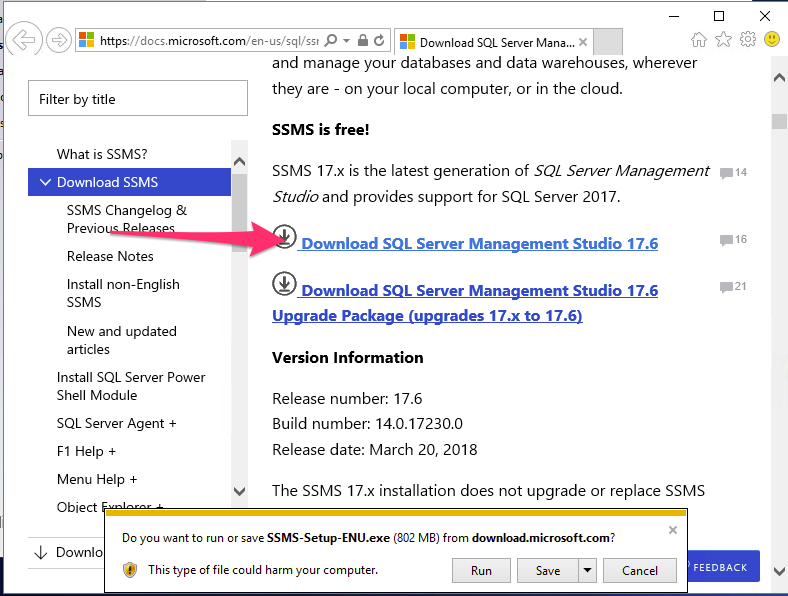
Task: Open the 21 comments bubble icon
Action: 726,287
